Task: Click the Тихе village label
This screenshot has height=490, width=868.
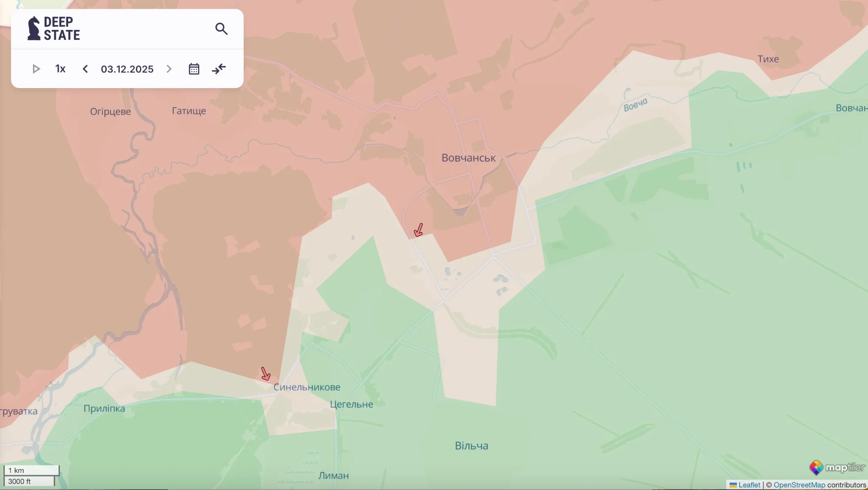Action: pos(768,59)
